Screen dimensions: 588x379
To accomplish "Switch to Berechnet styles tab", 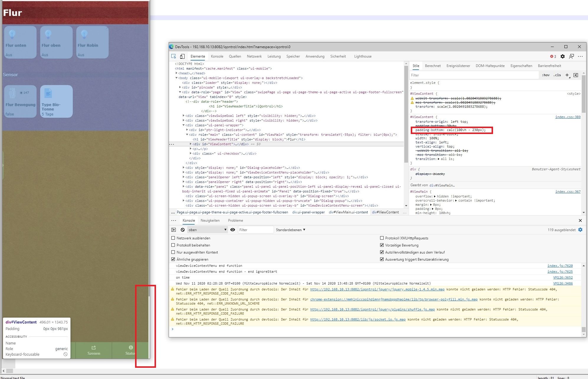I will tap(433, 66).
